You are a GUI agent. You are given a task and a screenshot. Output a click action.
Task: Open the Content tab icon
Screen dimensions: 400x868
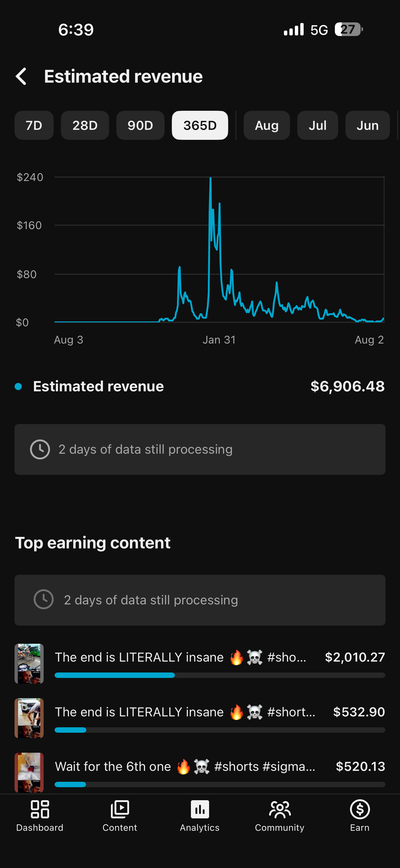point(120,809)
